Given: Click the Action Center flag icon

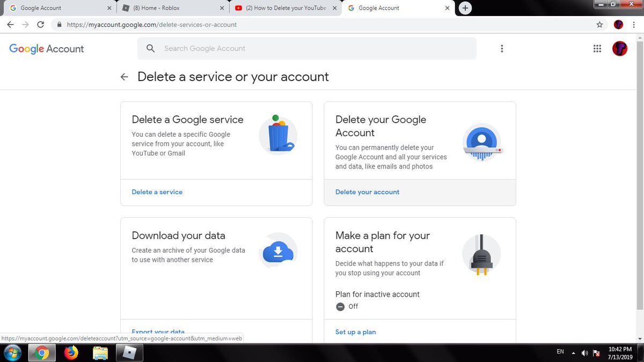Looking at the screenshot, I should click(596, 353).
